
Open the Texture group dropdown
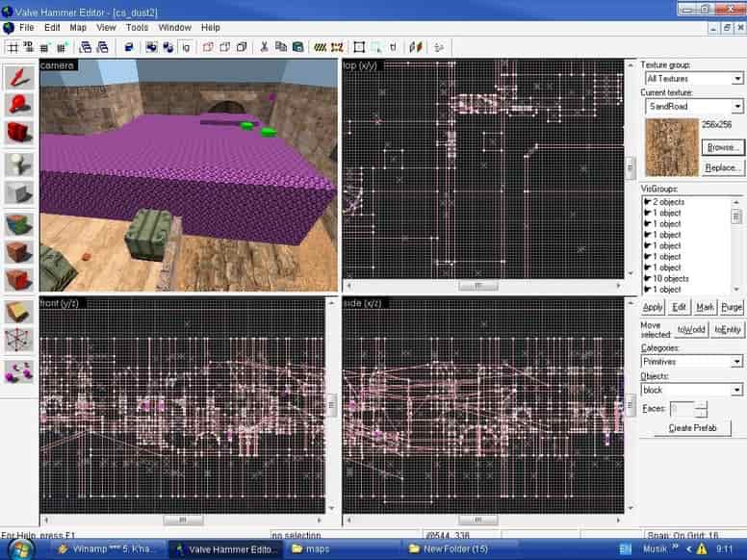point(694,78)
